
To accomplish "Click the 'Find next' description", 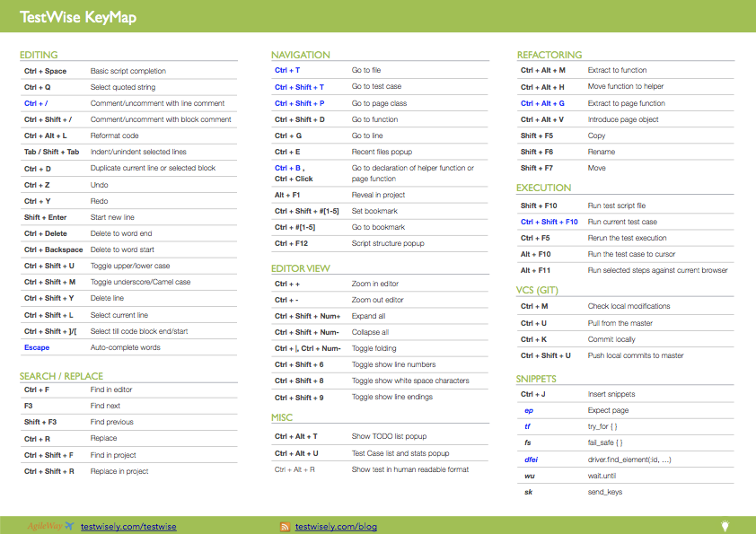I will [105, 406].
